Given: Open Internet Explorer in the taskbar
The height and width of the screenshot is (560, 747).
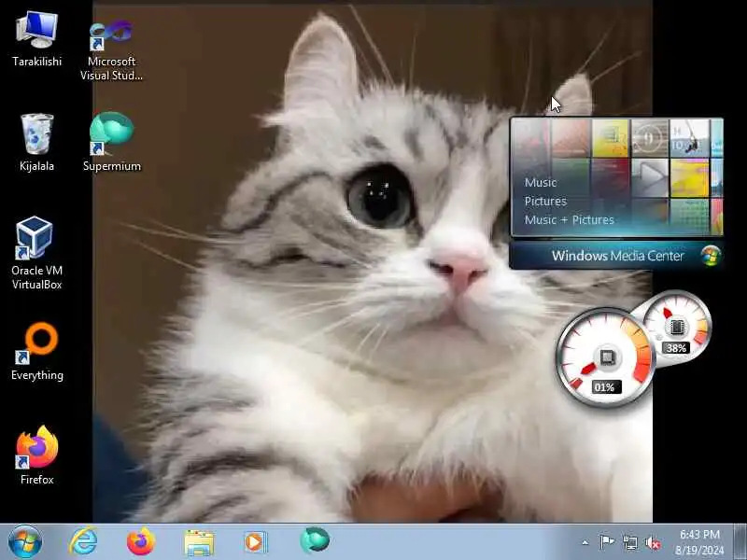Looking at the screenshot, I should click(x=83, y=542).
